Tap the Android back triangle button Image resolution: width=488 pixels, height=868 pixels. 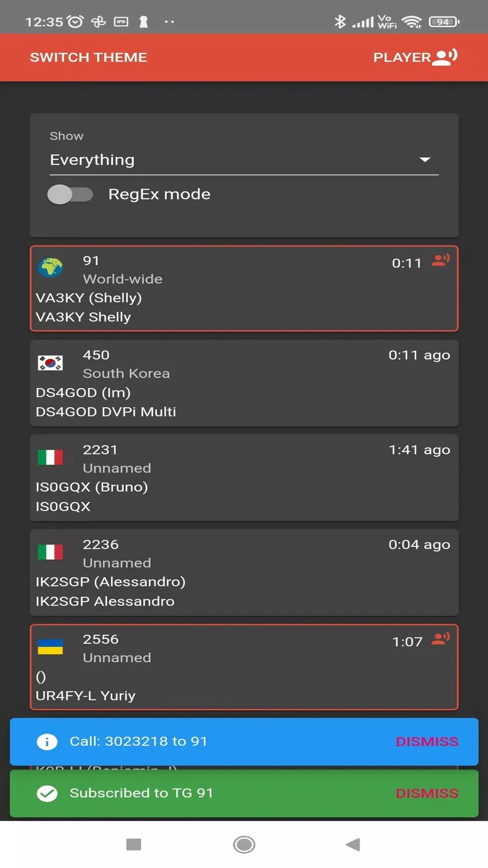[x=353, y=844]
